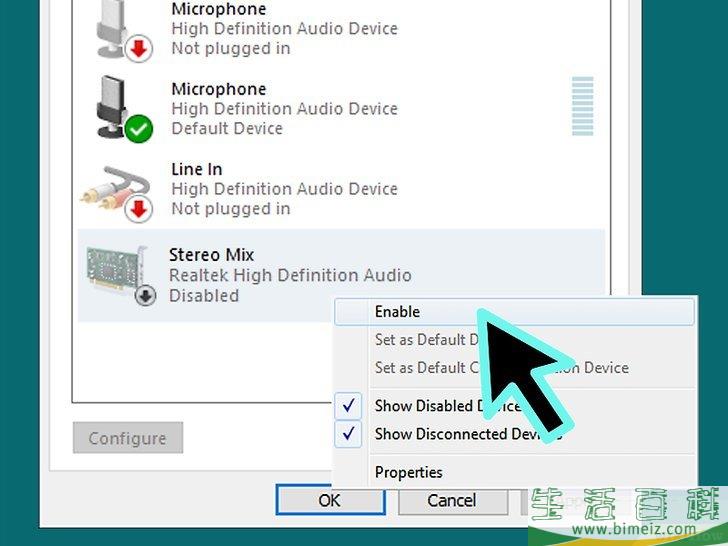Viewport: 728px width, 546px height.
Task: Click the unplugged Microphone icon at top
Action: click(x=124, y=32)
